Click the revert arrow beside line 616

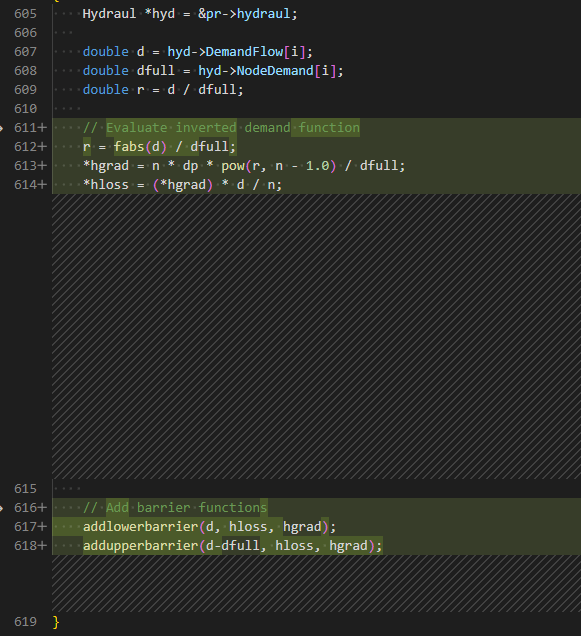2,508
